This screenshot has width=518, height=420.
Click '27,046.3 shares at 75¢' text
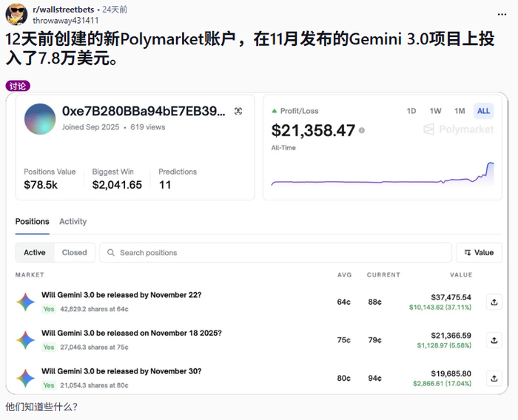[94, 347]
